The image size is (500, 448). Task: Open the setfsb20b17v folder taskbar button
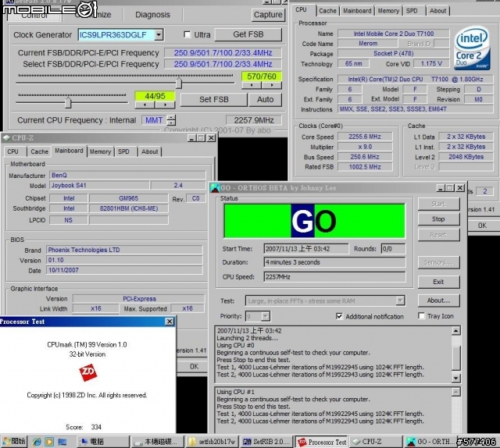click(212, 442)
